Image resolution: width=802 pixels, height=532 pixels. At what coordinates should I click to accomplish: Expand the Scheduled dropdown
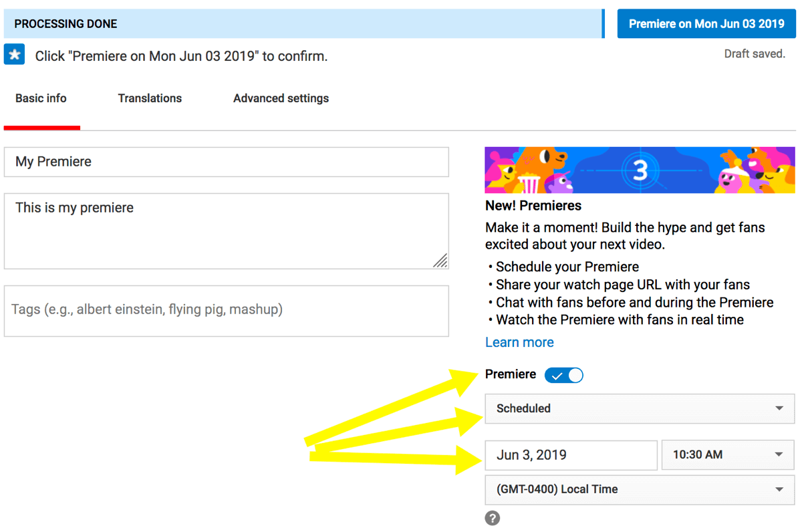coord(640,408)
